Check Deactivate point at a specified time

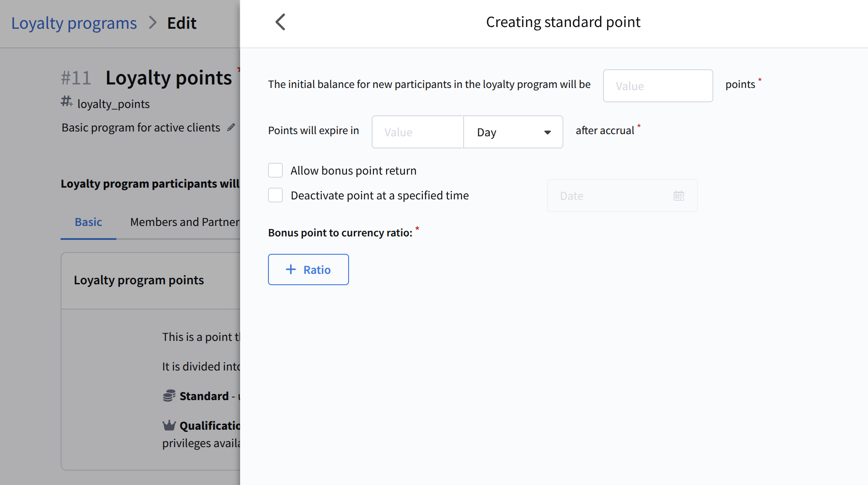pyautogui.click(x=275, y=195)
